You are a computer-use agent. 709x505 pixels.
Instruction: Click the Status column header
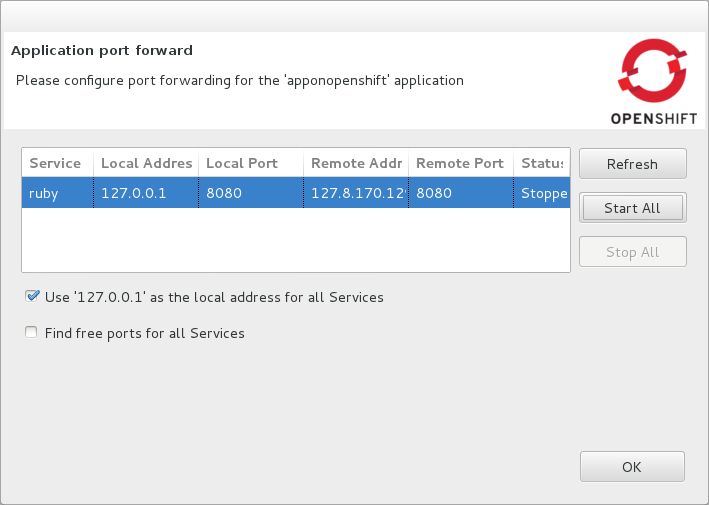[x=541, y=163]
